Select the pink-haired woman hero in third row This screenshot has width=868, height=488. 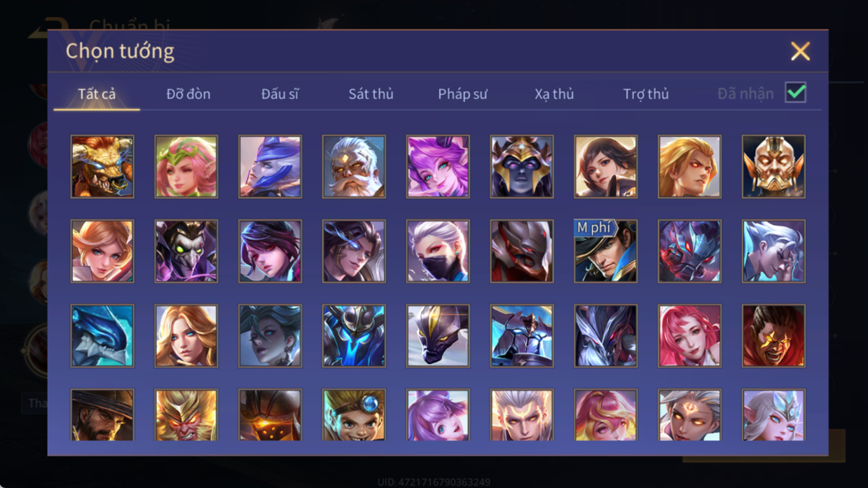(x=689, y=336)
